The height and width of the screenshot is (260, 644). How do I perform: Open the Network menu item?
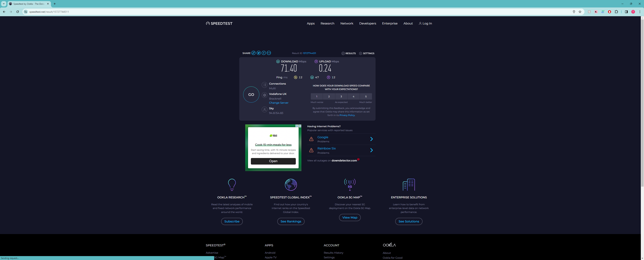point(347,24)
